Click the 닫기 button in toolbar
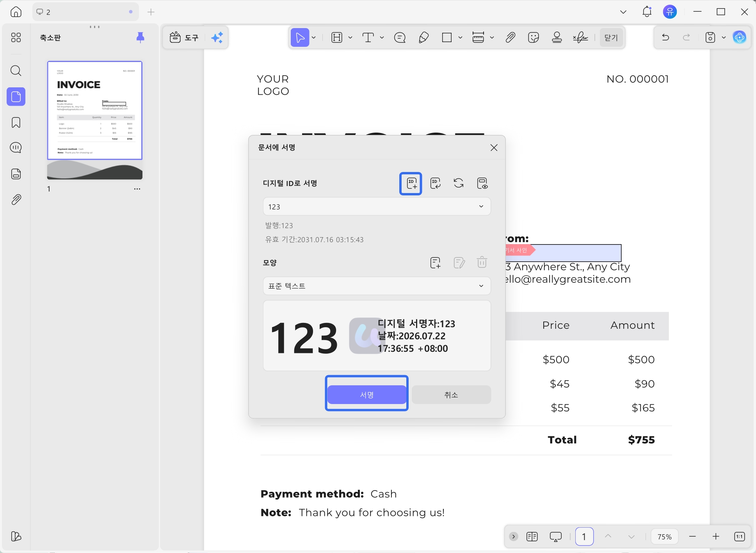Viewport: 756px width, 553px height. point(611,37)
